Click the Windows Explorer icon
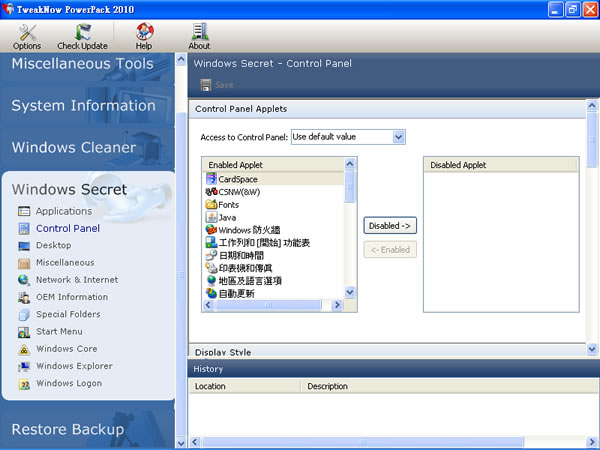 pos(24,367)
